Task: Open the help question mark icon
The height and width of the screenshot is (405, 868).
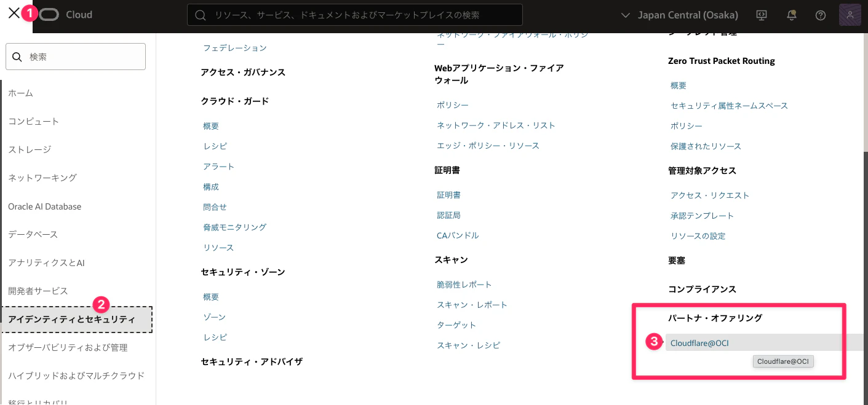Action: (x=820, y=15)
